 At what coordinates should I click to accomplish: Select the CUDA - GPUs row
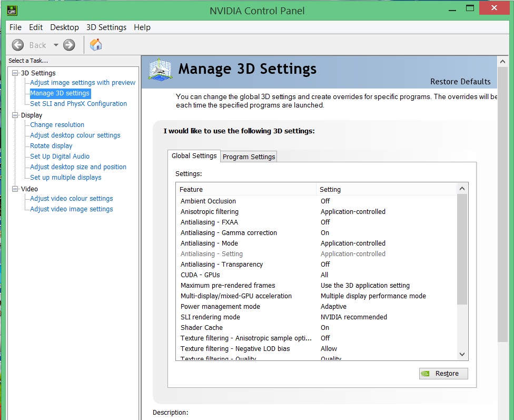(x=317, y=275)
